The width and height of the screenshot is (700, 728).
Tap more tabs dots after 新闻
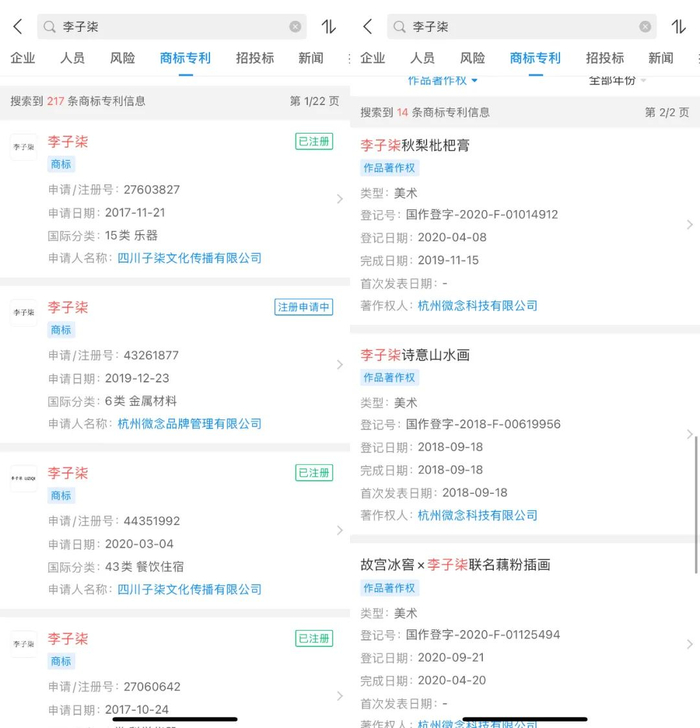click(349, 58)
